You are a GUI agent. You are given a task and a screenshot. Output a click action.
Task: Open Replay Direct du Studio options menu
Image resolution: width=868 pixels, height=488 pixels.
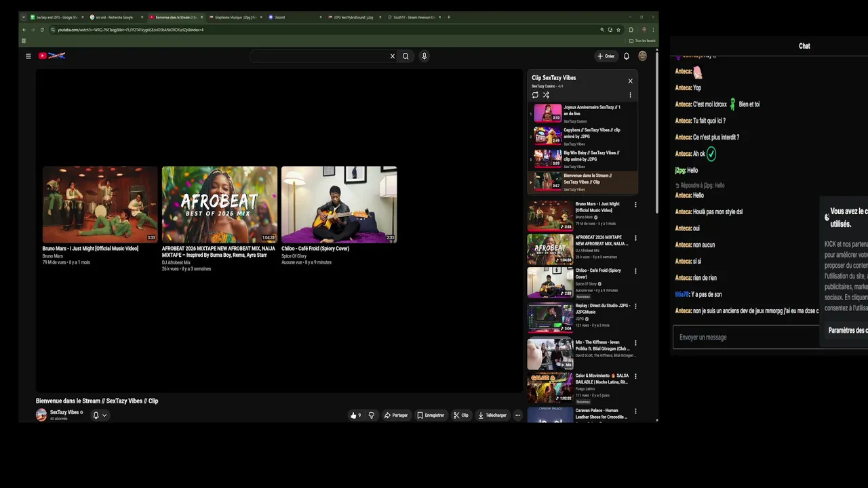pos(635,306)
